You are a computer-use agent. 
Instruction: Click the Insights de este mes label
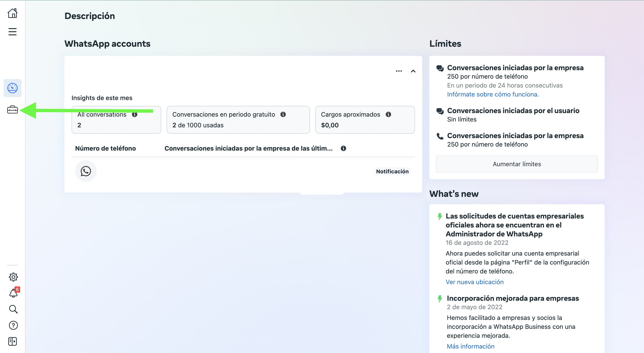[102, 98]
